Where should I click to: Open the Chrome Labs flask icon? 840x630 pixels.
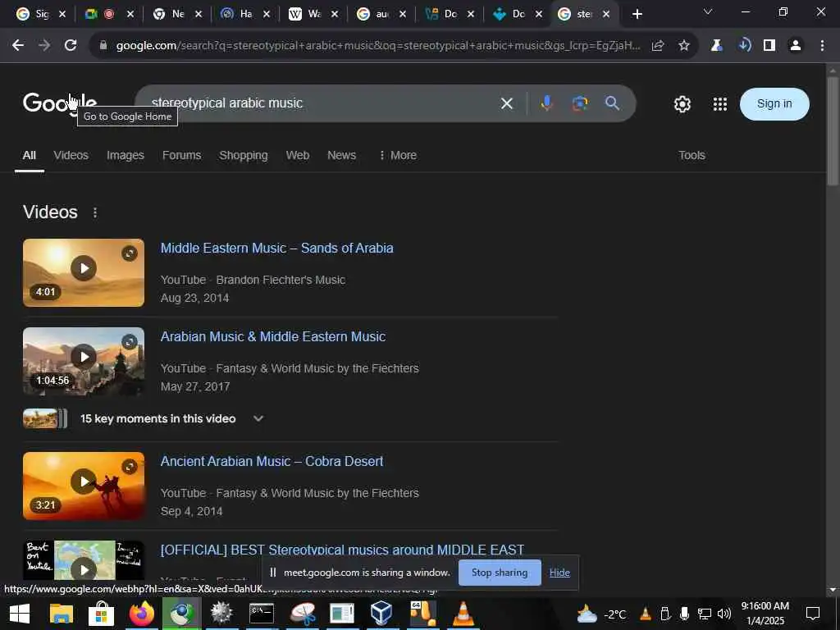coord(716,46)
